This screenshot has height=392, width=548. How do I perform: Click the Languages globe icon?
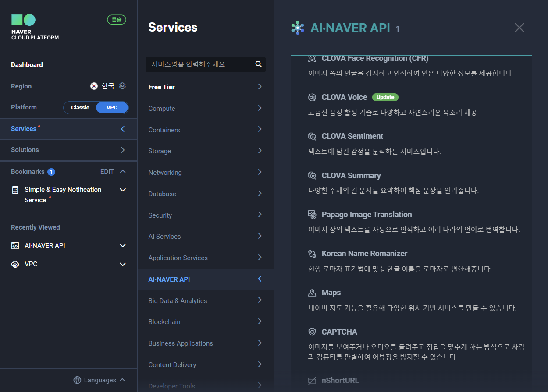coord(77,380)
